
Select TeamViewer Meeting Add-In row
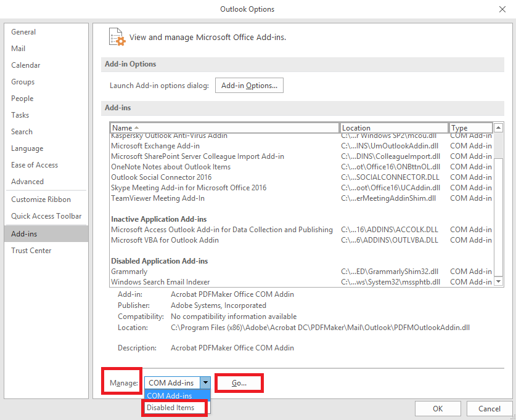click(x=301, y=198)
